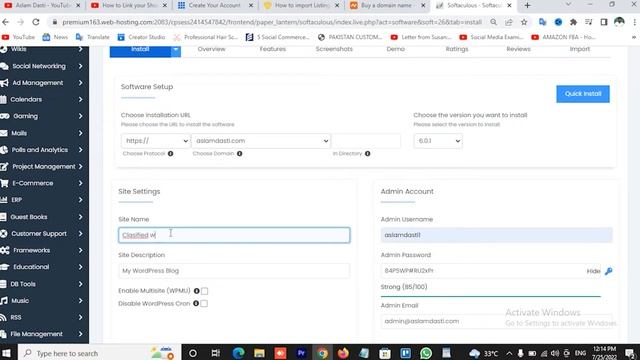
Task: Click Hide next to the admin password
Action: (x=593, y=271)
